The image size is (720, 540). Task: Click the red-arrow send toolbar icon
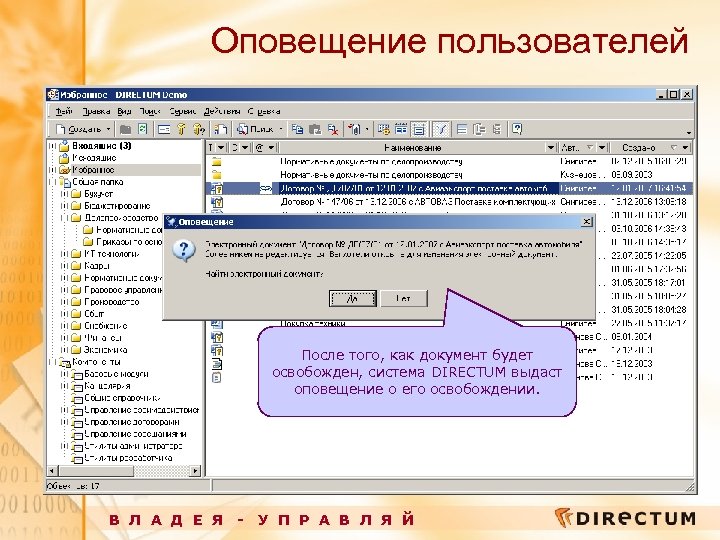[354, 129]
